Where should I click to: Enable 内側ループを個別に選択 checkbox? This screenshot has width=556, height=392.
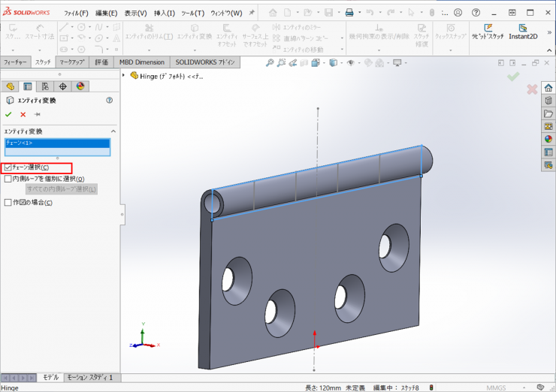click(x=8, y=179)
